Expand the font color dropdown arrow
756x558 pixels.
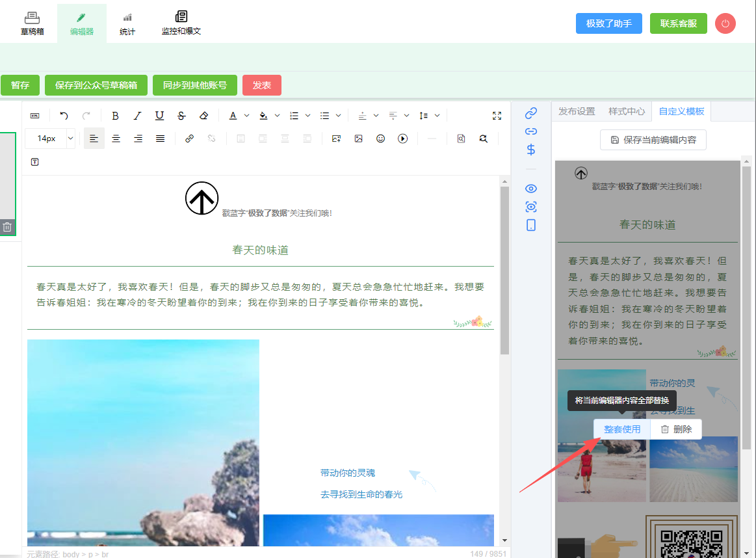(247, 116)
